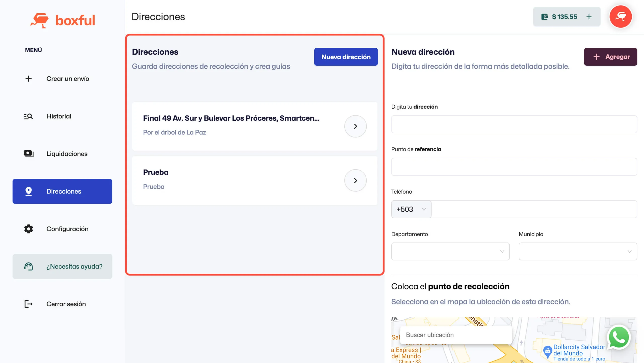Image resolution: width=644 pixels, height=363 pixels.
Task: Click the Agregar button
Action: point(610,57)
